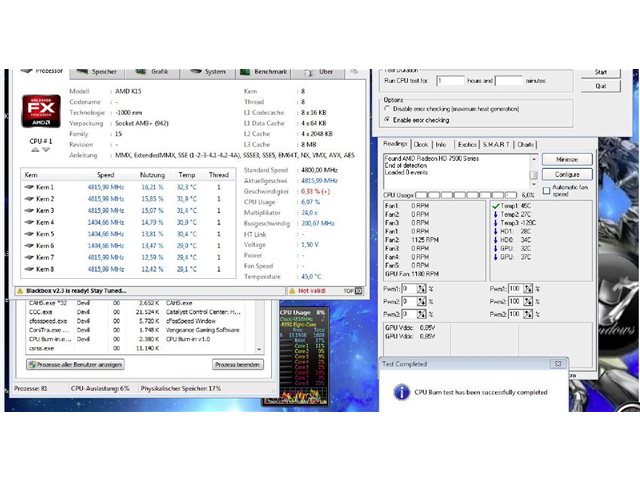
Task: Click the Kern 8 chip icon
Action: [29, 269]
